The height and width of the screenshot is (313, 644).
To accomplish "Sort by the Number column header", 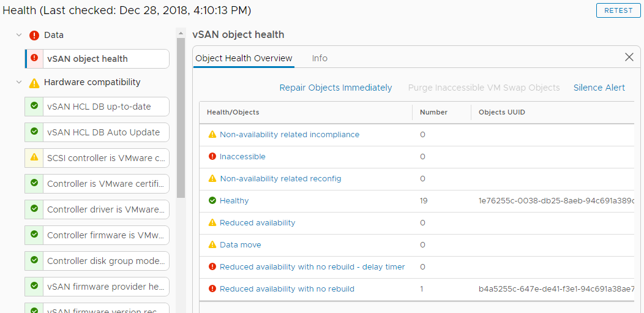I will [433, 112].
